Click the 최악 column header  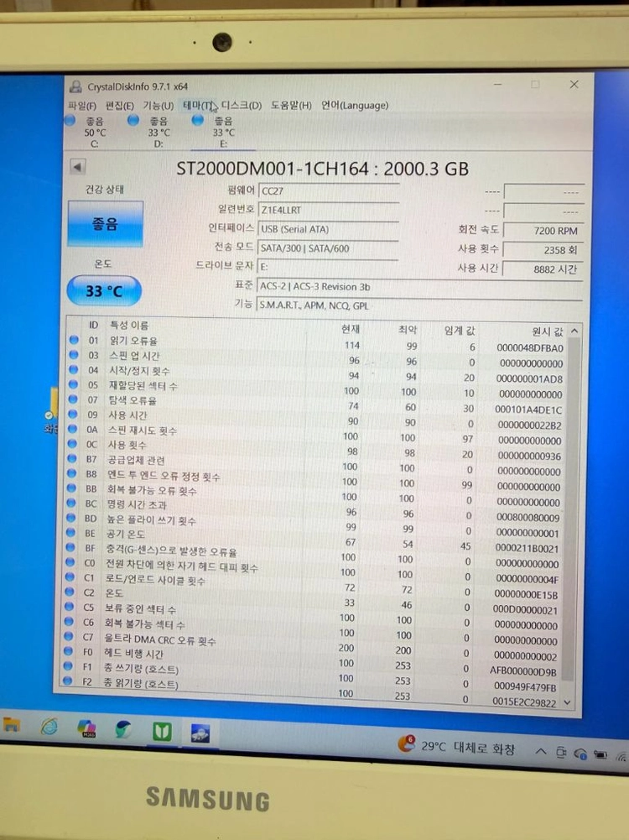click(x=407, y=330)
